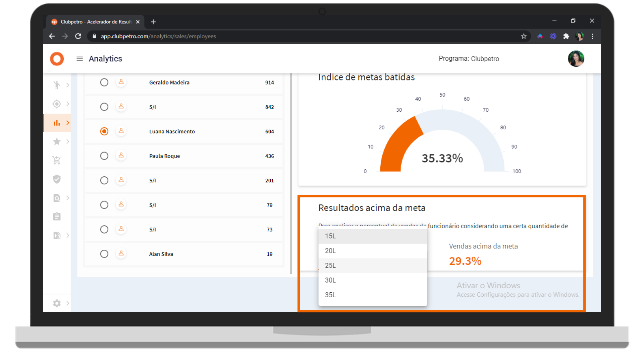
Task: Open the bar chart analytics sidebar icon
Action: 57,123
